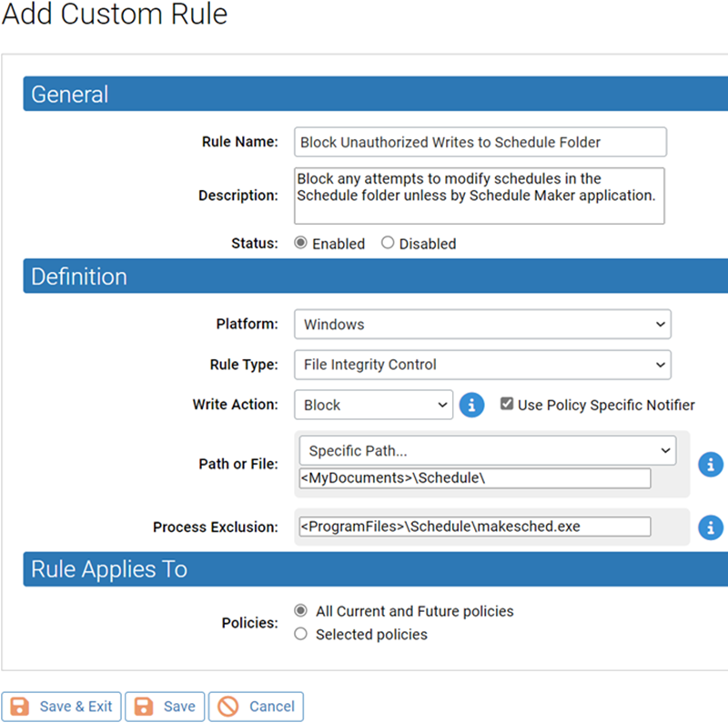
Task: Expand the Write Action dropdown
Action: [x=373, y=405]
